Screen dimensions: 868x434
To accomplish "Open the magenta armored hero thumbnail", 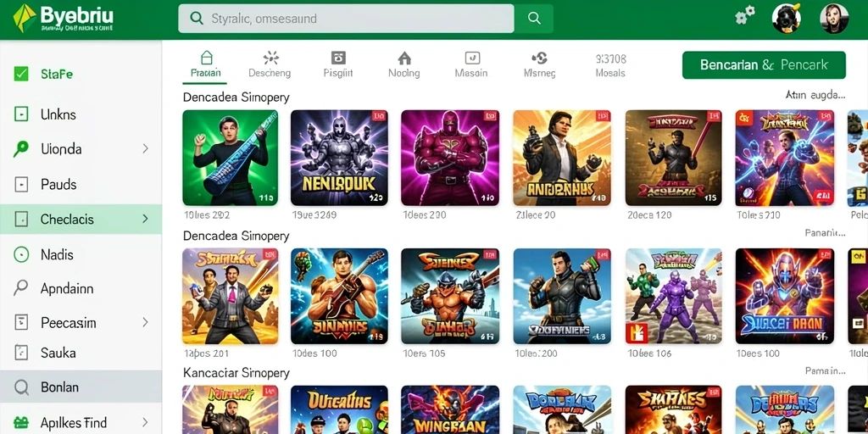I will pos(450,158).
